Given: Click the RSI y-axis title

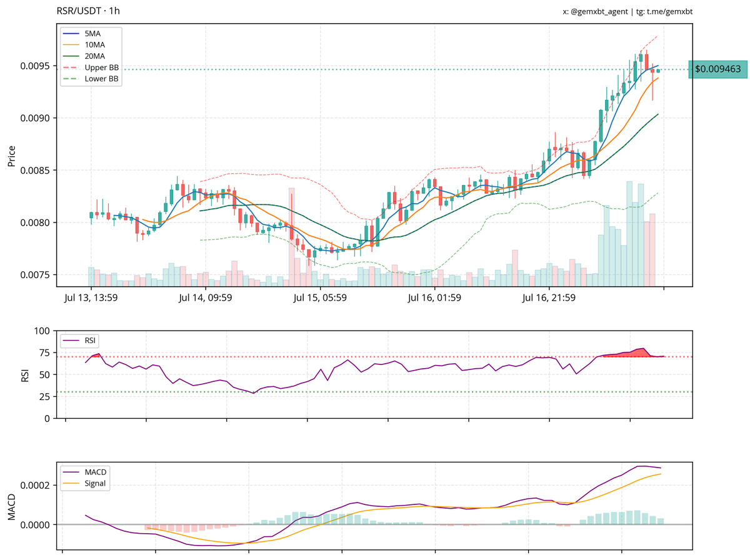Looking at the screenshot, I should (x=26, y=374).
